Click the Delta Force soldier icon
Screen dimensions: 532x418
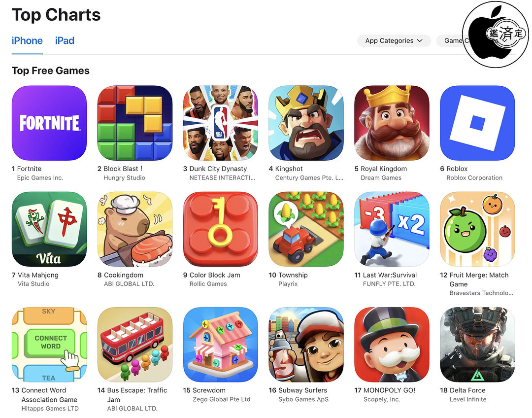(477, 345)
